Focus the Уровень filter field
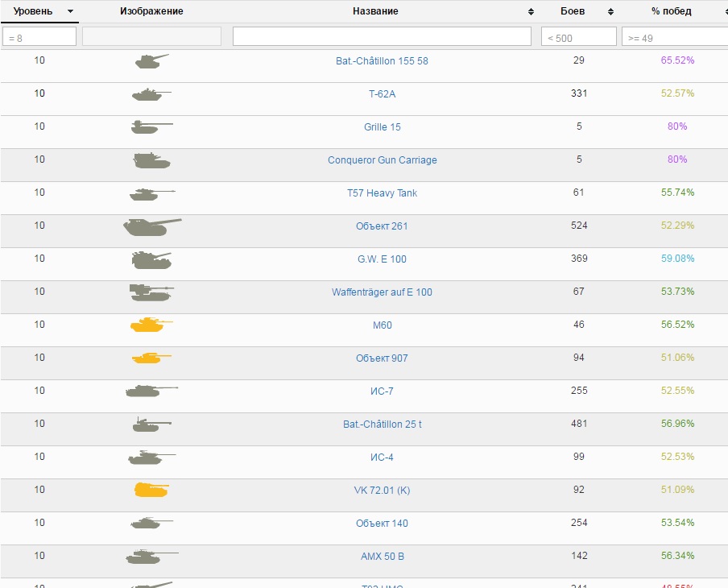The height and width of the screenshot is (588, 728). [x=39, y=37]
